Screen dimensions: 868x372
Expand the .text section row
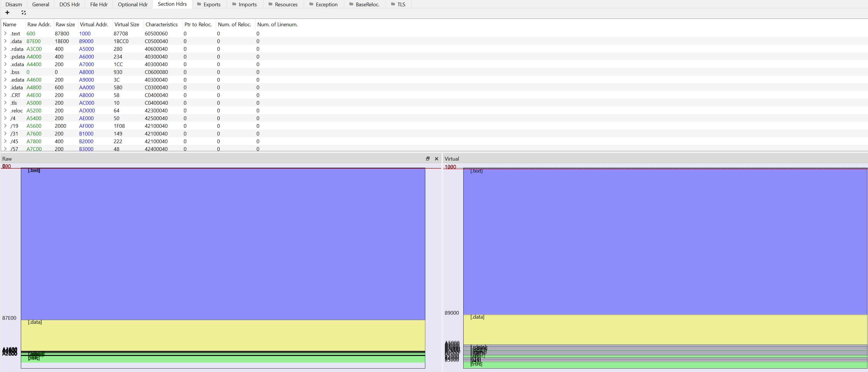[5, 33]
